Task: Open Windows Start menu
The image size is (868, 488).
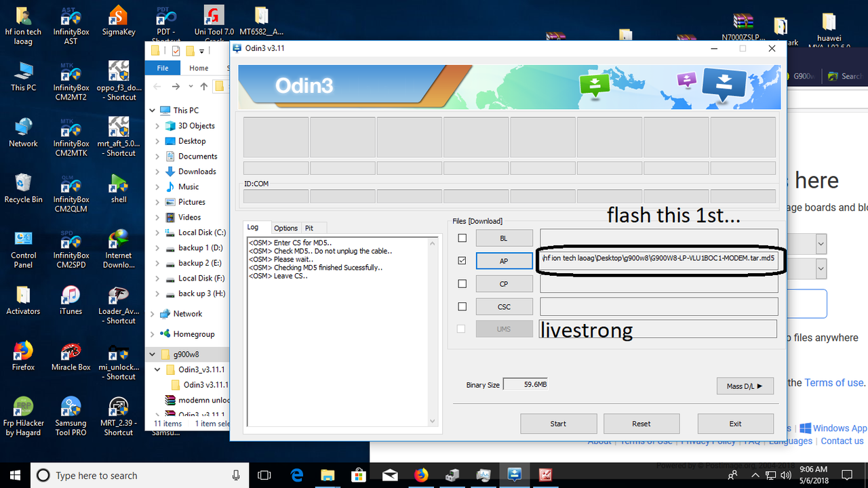Action: coord(16,475)
